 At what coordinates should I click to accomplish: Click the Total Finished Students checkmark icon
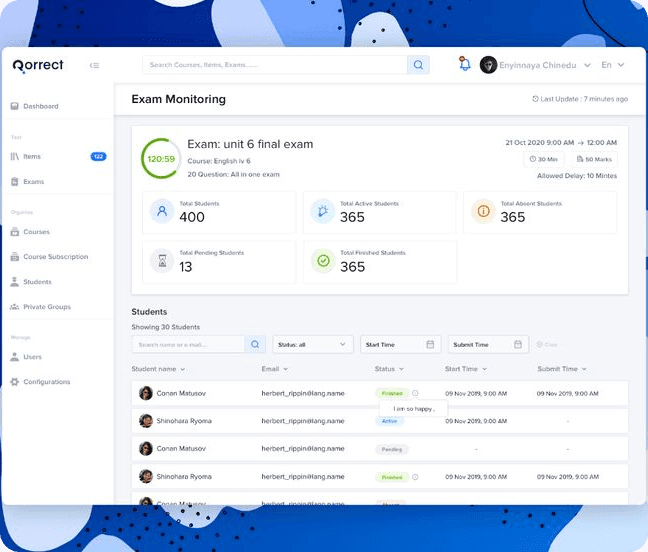(x=323, y=261)
